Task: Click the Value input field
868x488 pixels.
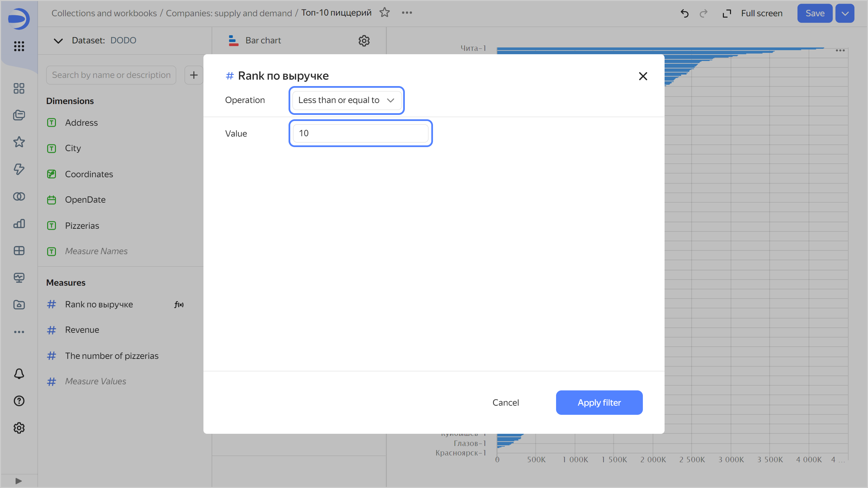Action: point(360,133)
